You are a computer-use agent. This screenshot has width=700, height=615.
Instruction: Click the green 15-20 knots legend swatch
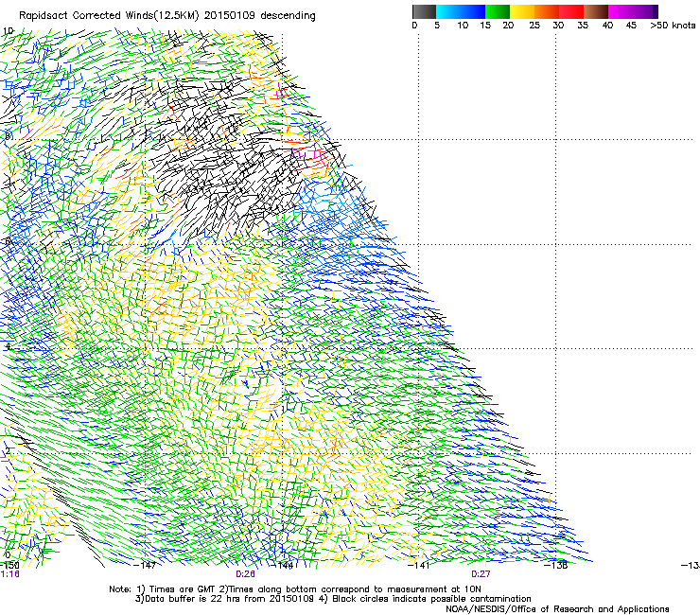(x=498, y=11)
